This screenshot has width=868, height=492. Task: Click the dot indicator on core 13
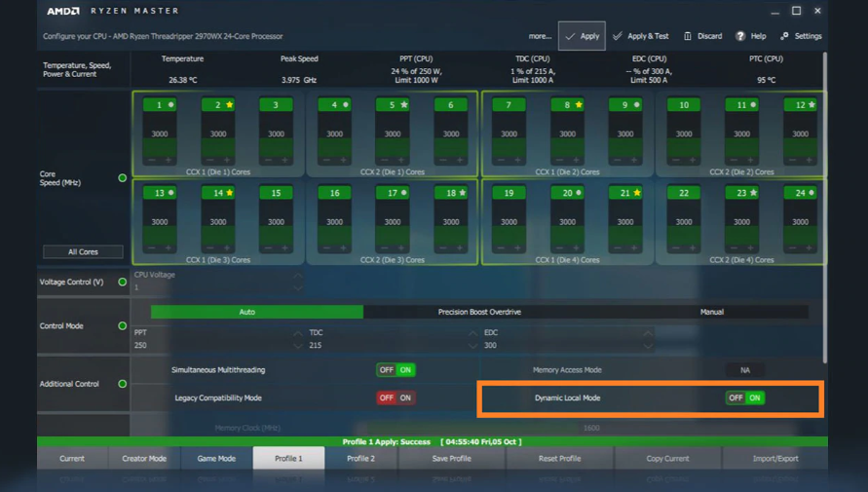(171, 193)
